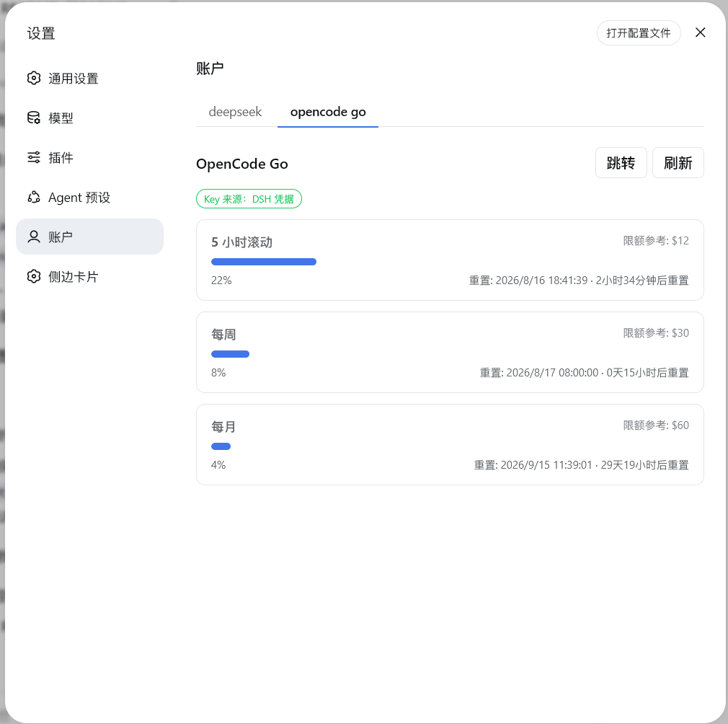The width and height of the screenshot is (728, 724).
Task: Open the 模型 settings section
Action: [x=89, y=118]
